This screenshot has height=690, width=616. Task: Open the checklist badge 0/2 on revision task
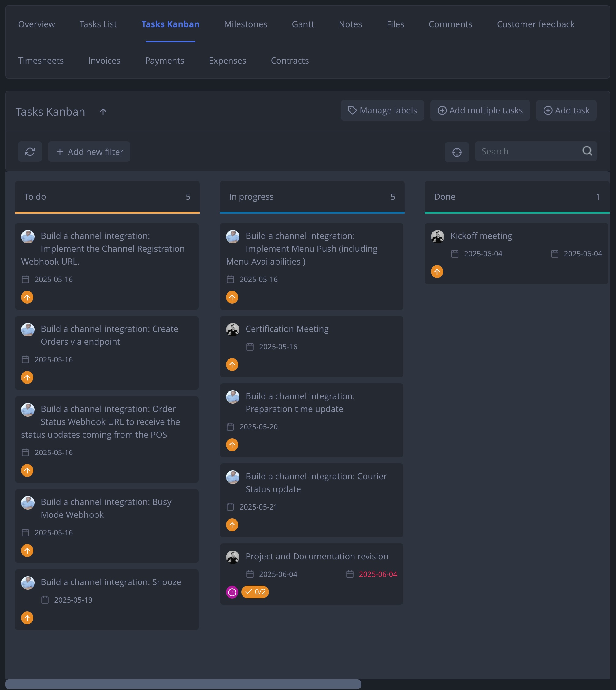pyautogui.click(x=255, y=592)
